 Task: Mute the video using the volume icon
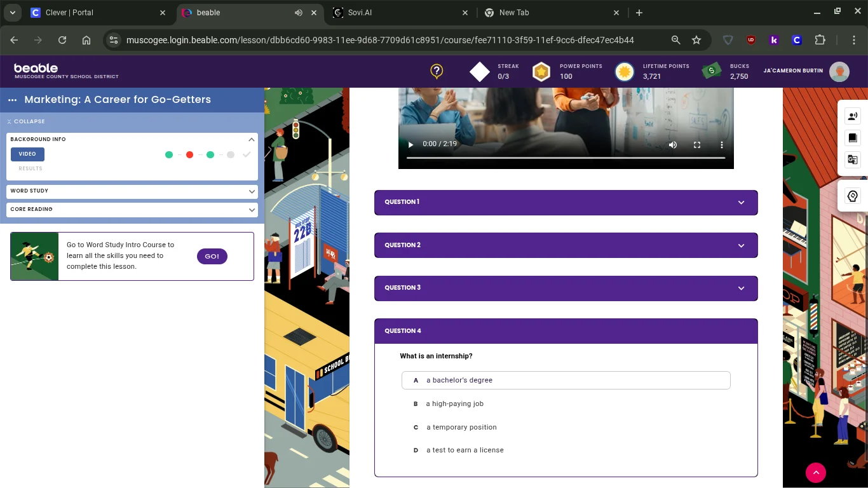(x=673, y=145)
